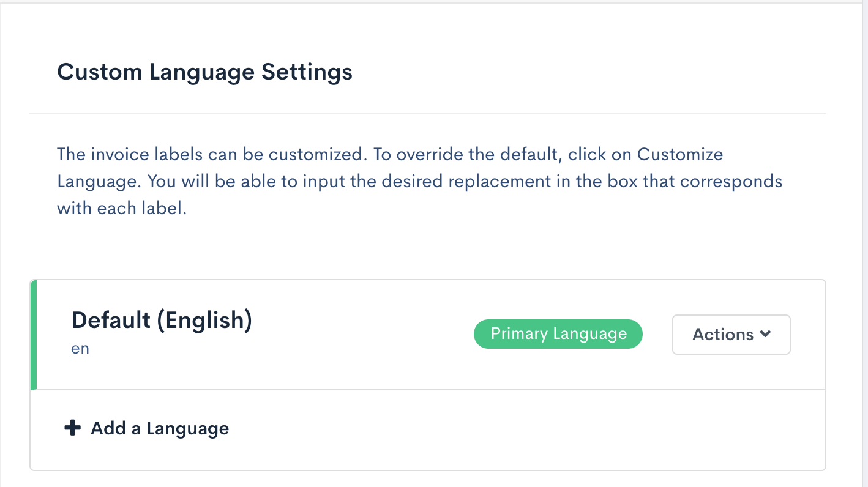Click the green Primary Language pill
The image size is (868, 487).
point(558,333)
